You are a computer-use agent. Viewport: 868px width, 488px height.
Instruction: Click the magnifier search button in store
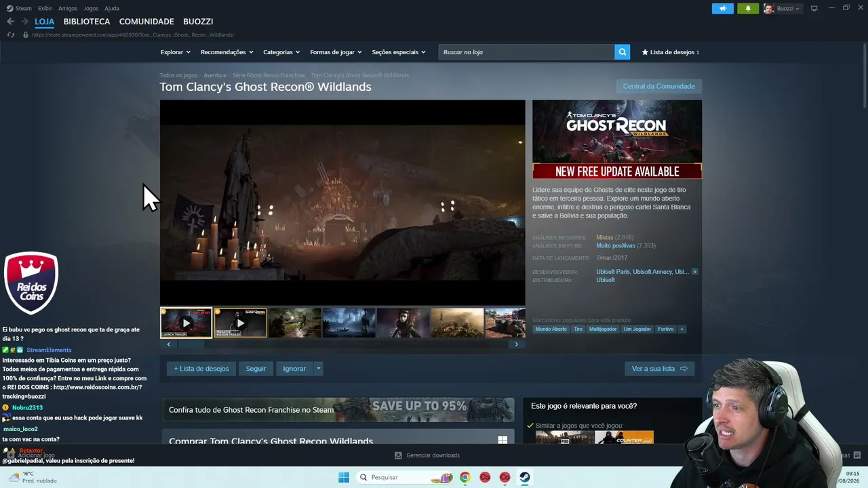623,52
